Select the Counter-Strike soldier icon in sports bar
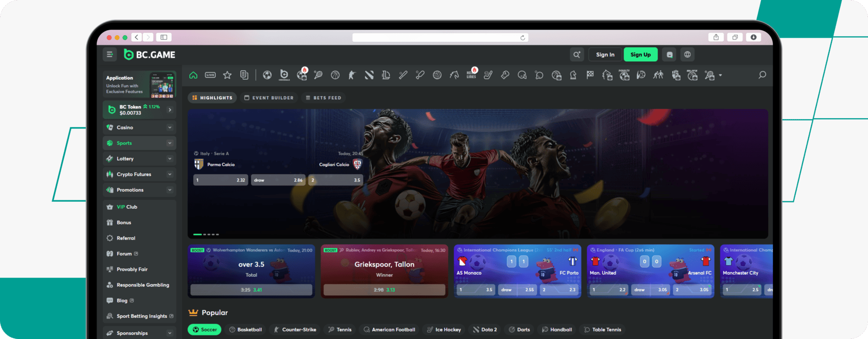This screenshot has width=868, height=339. click(352, 75)
